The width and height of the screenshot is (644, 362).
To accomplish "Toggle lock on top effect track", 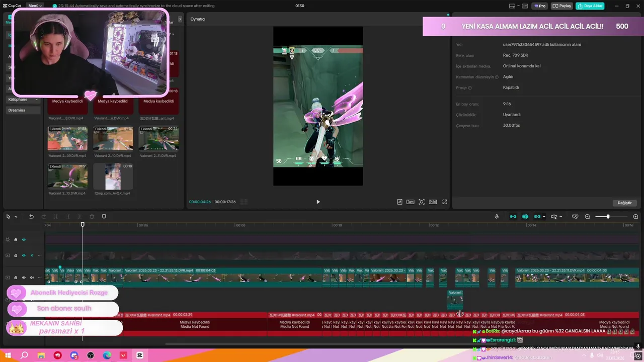I will click(16, 240).
